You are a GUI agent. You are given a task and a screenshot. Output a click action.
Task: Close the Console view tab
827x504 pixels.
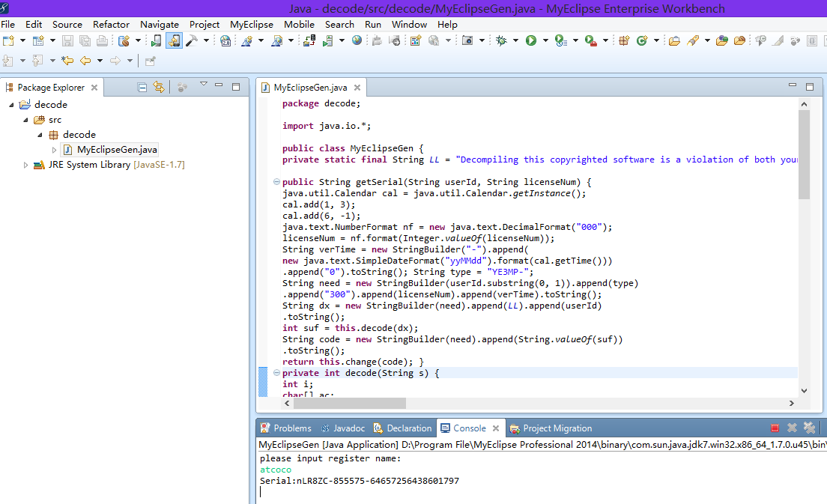tap(496, 428)
